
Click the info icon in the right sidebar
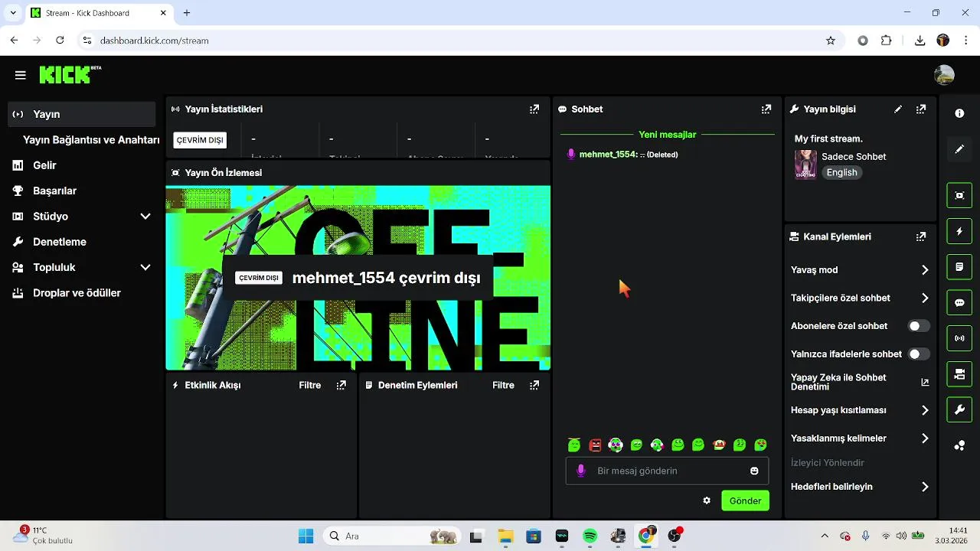[x=959, y=113]
